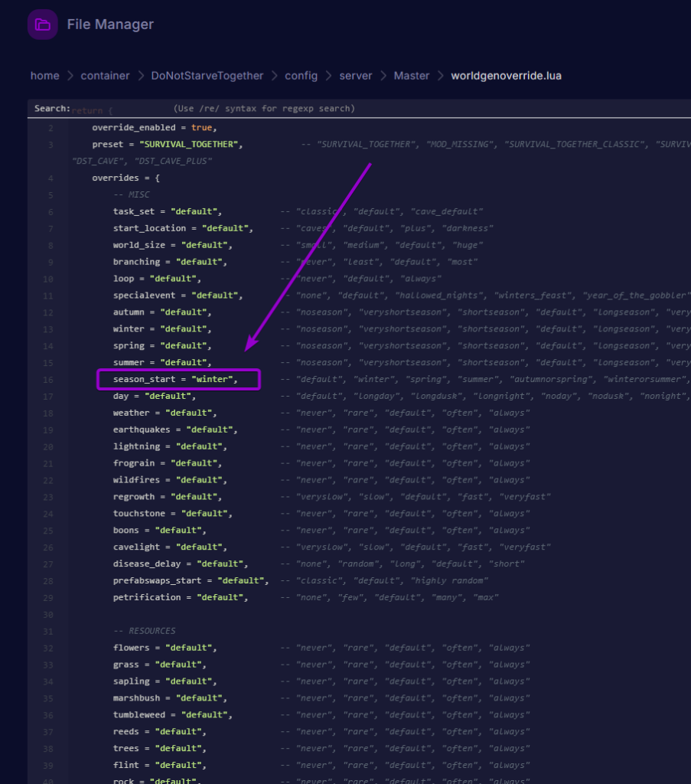Click the start_location = "default" line
Viewport: 691px width, 784px height.
tap(183, 228)
